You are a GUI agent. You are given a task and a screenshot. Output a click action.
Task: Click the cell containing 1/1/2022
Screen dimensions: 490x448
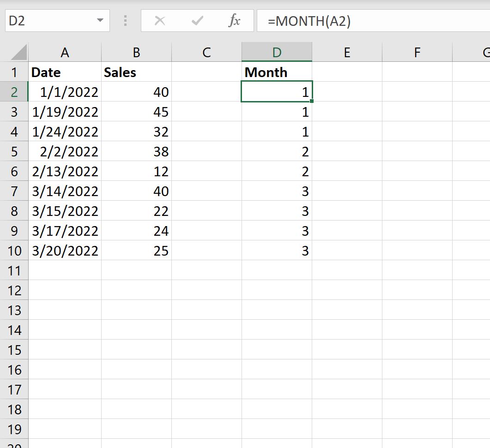click(x=65, y=92)
